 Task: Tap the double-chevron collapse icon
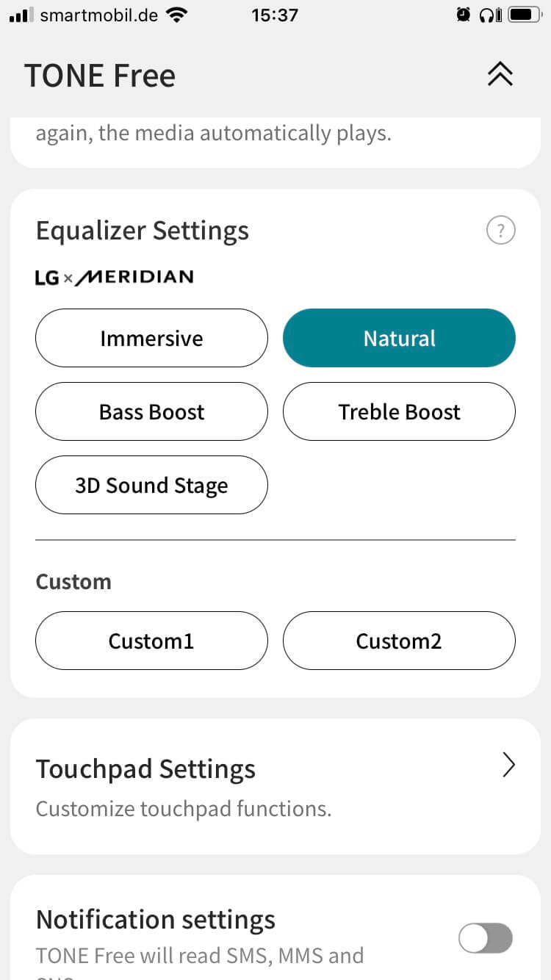[500, 74]
